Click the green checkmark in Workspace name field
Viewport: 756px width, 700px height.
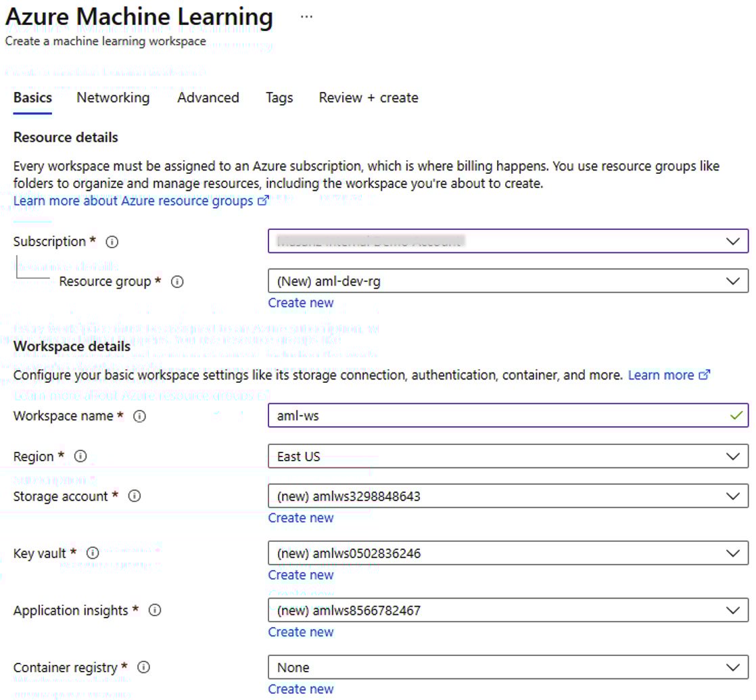(x=736, y=415)
